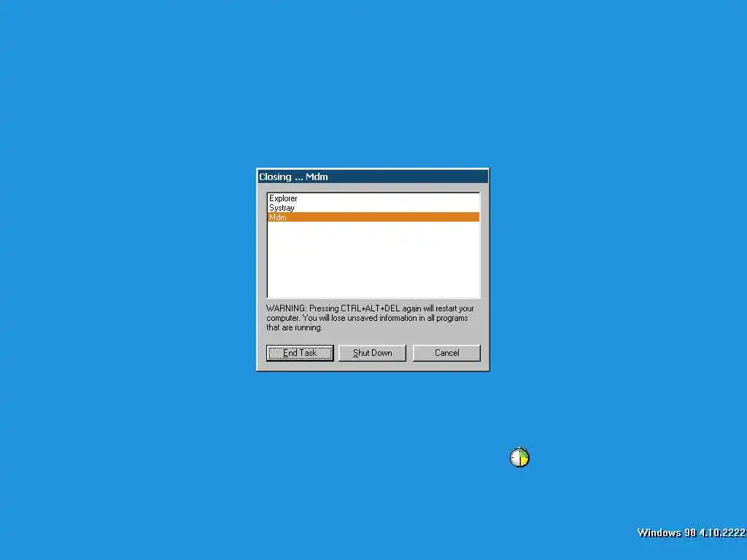This screenshot has width=747, height=560.
Task: Select Explorer in the task list
Action: (x=373, y=198)
